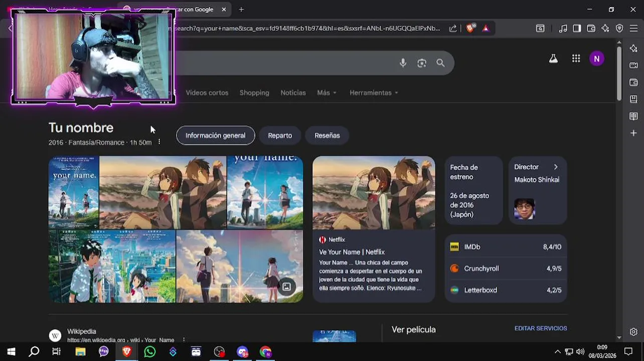Open the tab search icon in toolbar
The height and width of the screenshot is (361, 644).
[x=540, y=29]
